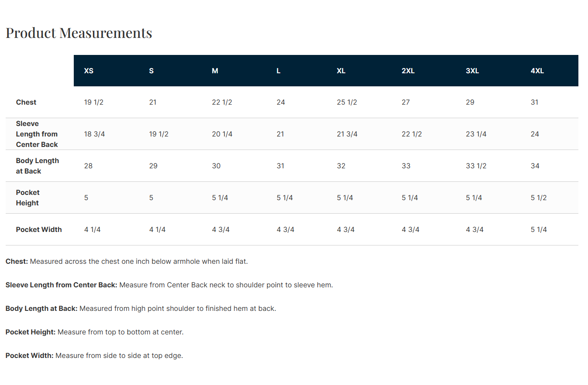
Task: Click the Sleeve Length value for size XS
Action: 94,134
